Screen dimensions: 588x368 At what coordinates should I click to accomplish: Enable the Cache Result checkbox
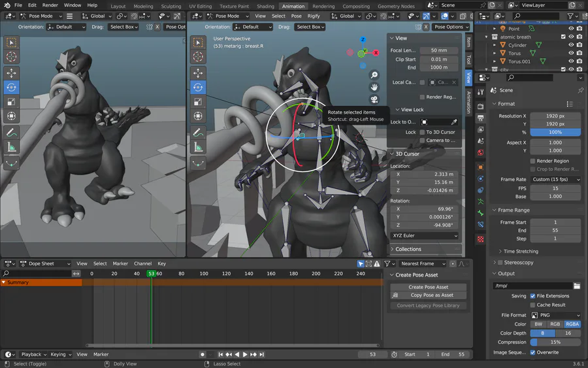pyautogui.click(x=532, y=305)
